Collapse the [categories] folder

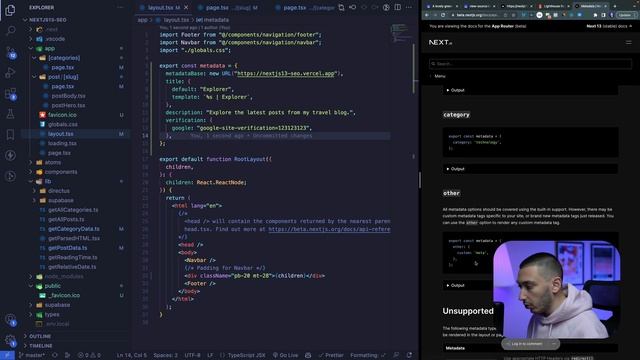tap(64, 58)
